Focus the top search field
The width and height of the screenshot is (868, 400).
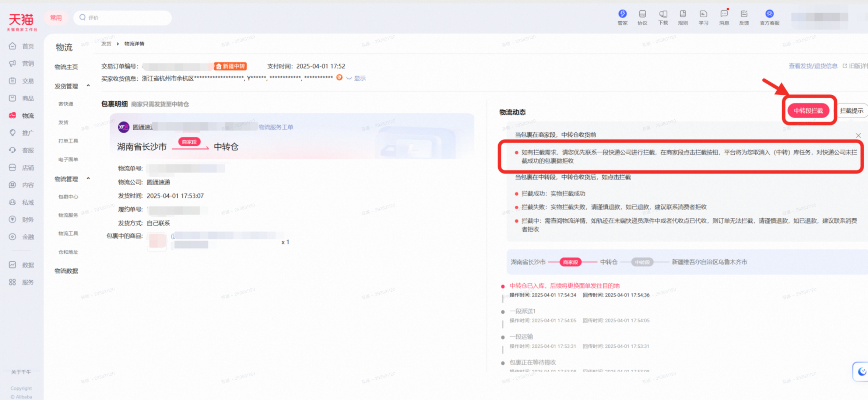click(122, 18)
